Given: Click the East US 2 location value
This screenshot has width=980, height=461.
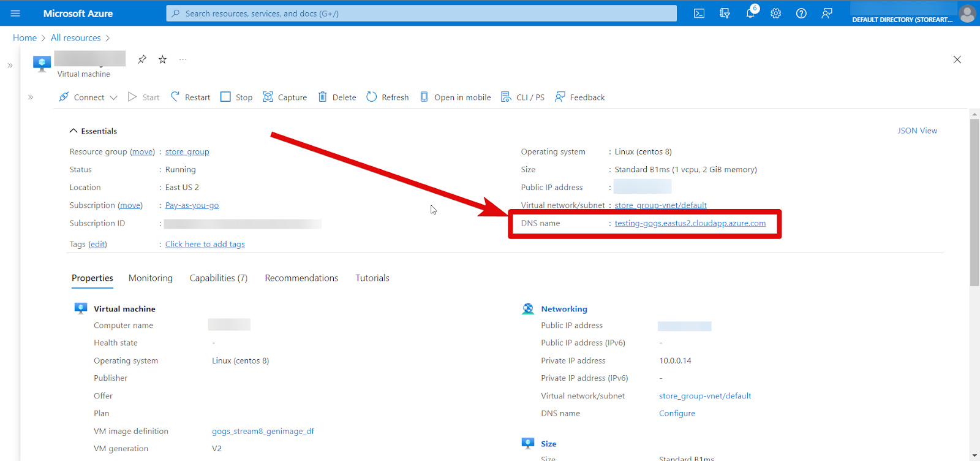Looking at the screenshot, I should tap(182, 188).
